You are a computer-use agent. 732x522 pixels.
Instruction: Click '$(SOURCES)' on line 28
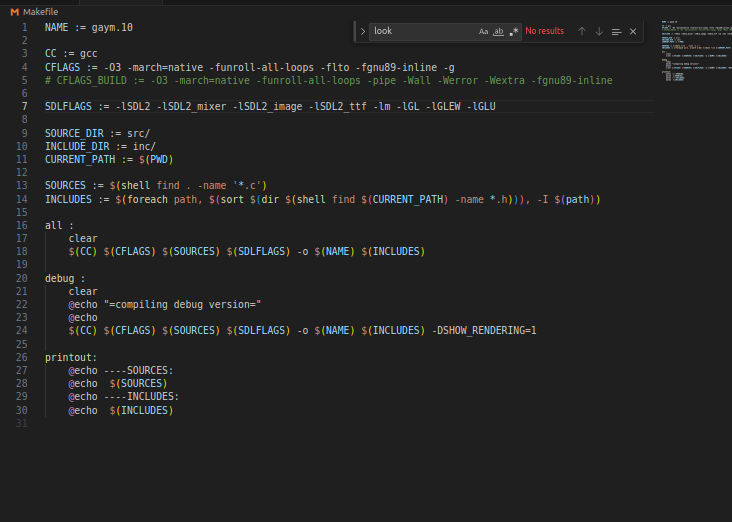[139, 384]
